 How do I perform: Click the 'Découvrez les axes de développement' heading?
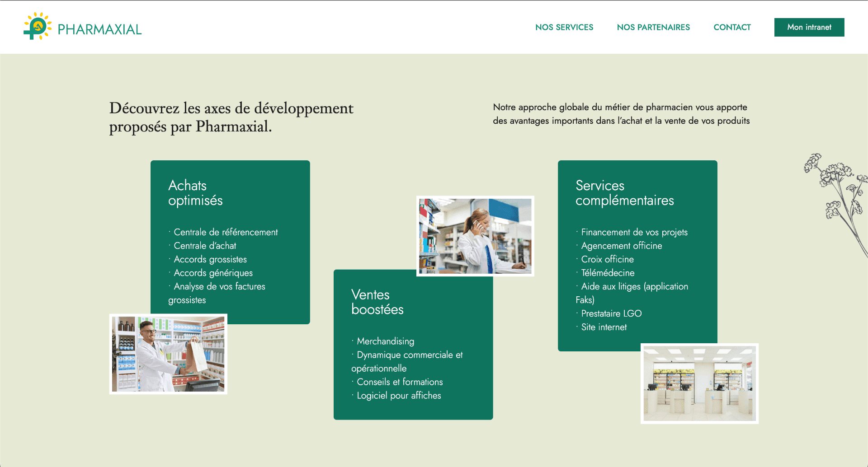point(231,117)
